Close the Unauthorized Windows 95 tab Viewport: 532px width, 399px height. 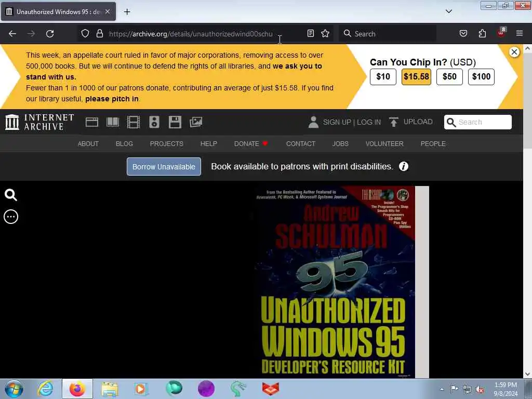(107, 11)
